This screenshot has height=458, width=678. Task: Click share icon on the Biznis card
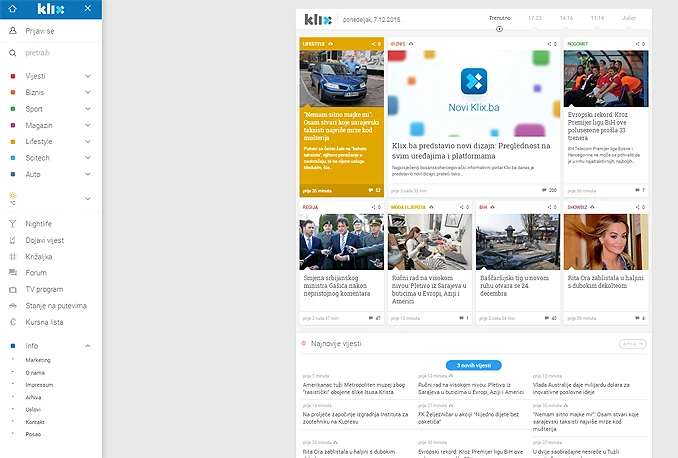tap(550, 44)
